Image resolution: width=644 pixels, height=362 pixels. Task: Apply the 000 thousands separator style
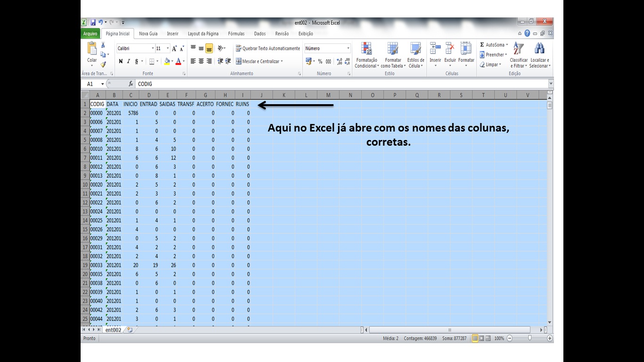pyautogui.click(x=328, y=61)
